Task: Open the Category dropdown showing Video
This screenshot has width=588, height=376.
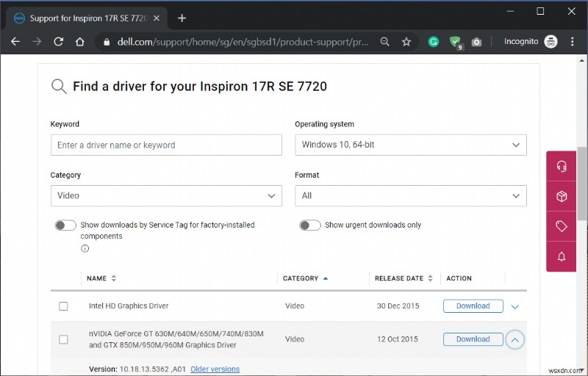Action: 166,195
